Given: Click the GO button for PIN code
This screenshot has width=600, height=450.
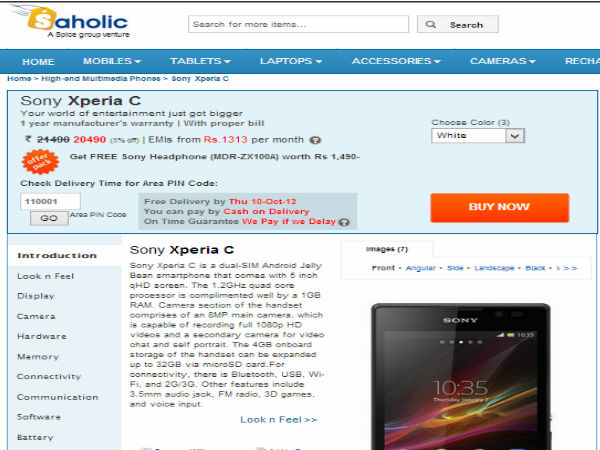Looking at the screenshot, I should (x=49, y=218).
